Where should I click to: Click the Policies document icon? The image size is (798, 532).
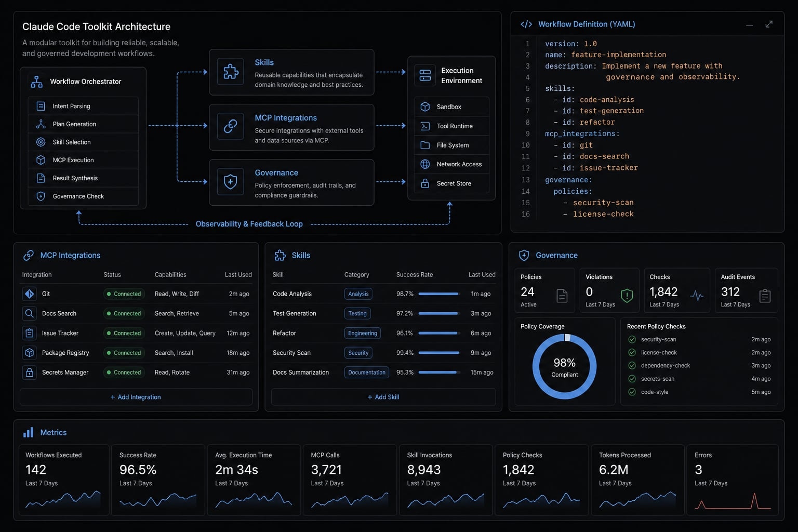click(562, 296)
